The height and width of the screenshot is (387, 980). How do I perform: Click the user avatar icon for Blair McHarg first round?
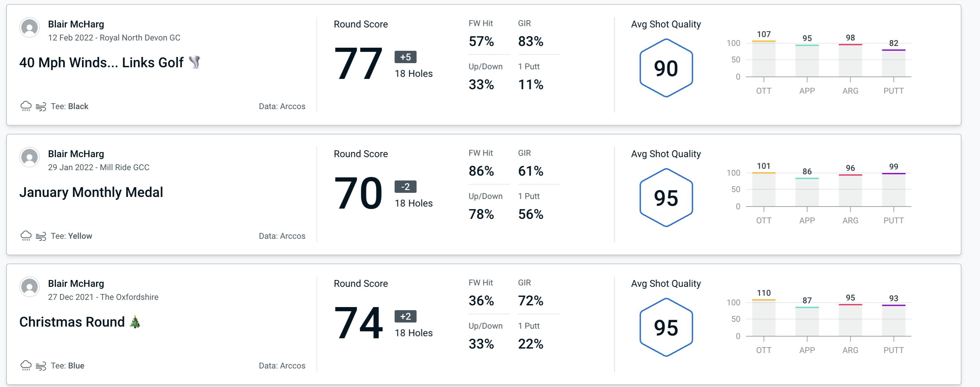(29, 30)
